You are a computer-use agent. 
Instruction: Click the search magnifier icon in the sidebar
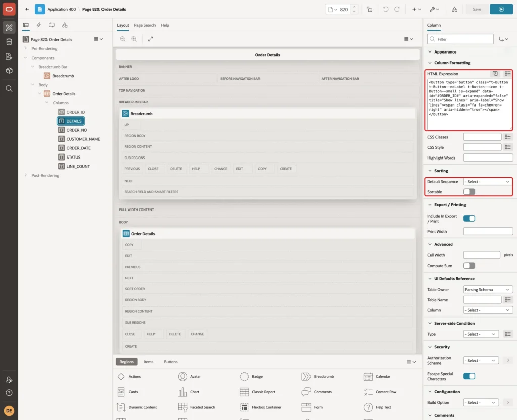click(x=9, y=89)
